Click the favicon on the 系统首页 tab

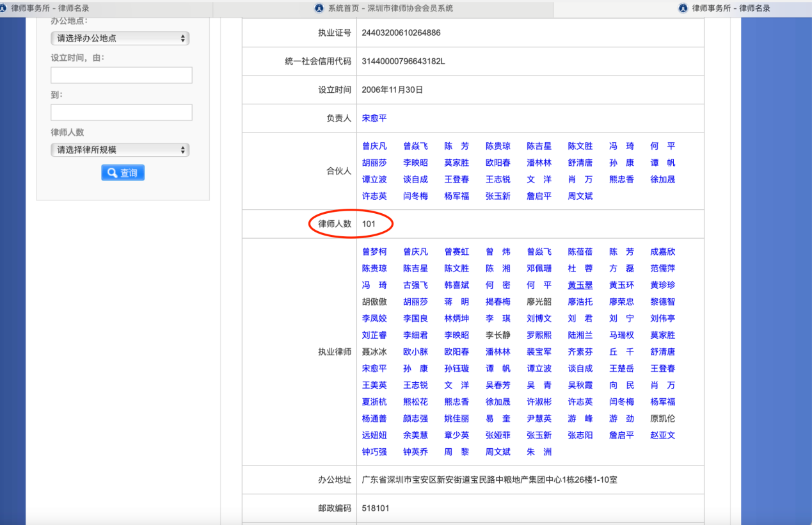pos(319,8)
